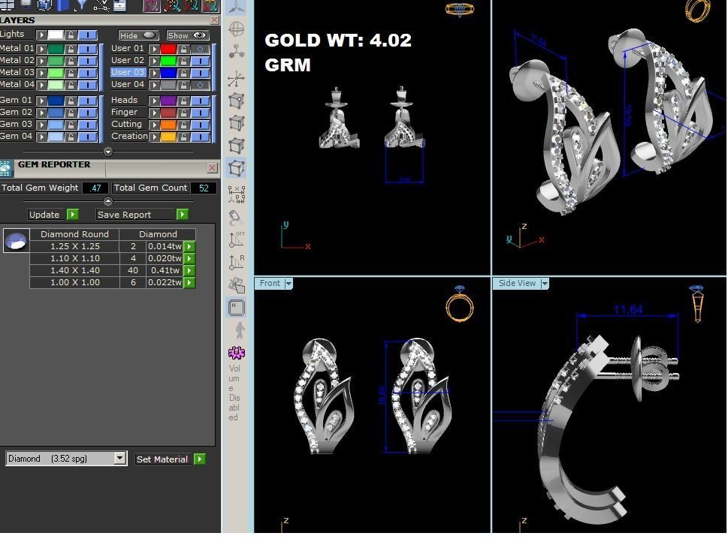Viewport: 728px width, 560px height.
Task: Click the gold ring icon in Front viewport
Action: [460, 304]
